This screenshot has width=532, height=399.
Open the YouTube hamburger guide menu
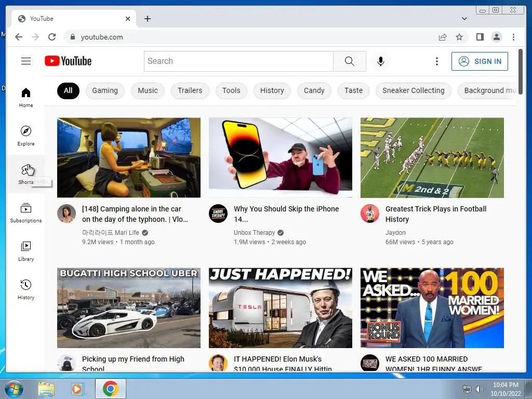point(26,61)
